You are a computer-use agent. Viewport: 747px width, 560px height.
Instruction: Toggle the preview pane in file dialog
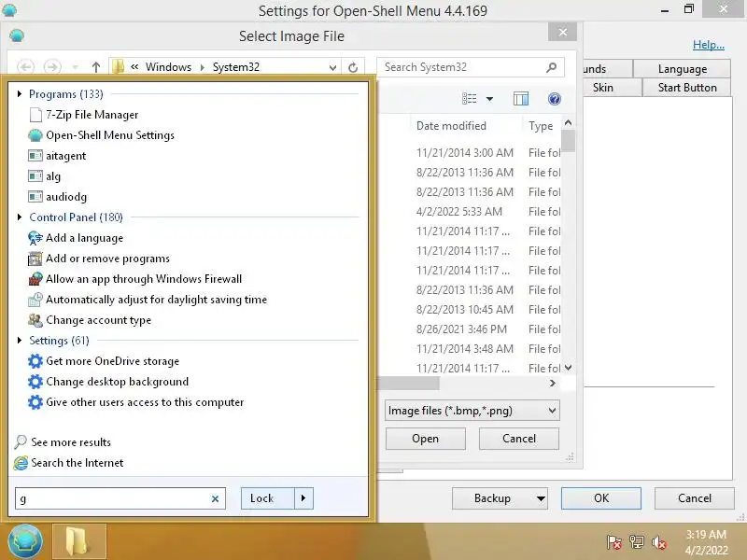[x=521, y=99]
